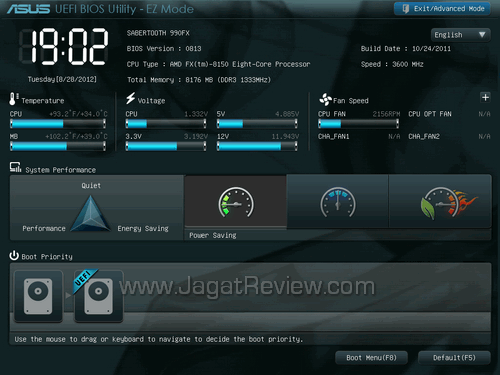Open the English language dropdown

pyautogui.click(x=460, y=35)
